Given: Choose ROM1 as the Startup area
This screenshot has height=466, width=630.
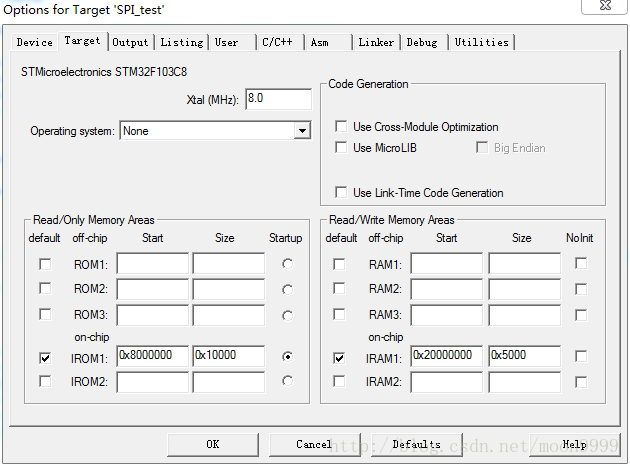Looking at the screenshot, I should point(288,264).
